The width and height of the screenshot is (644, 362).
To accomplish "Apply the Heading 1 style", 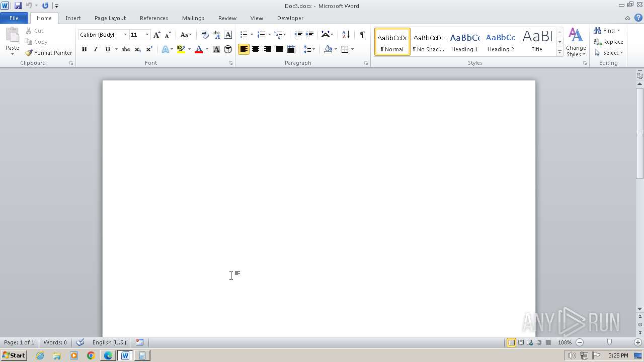I will (465, 42).
